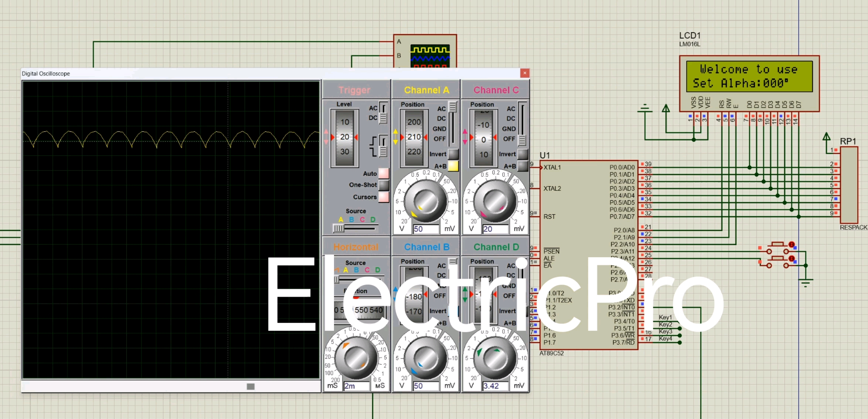This screenshot has height=419, width=868.
Task: Click the Horizontal 2m time field
Action: [x=356, y=386]
